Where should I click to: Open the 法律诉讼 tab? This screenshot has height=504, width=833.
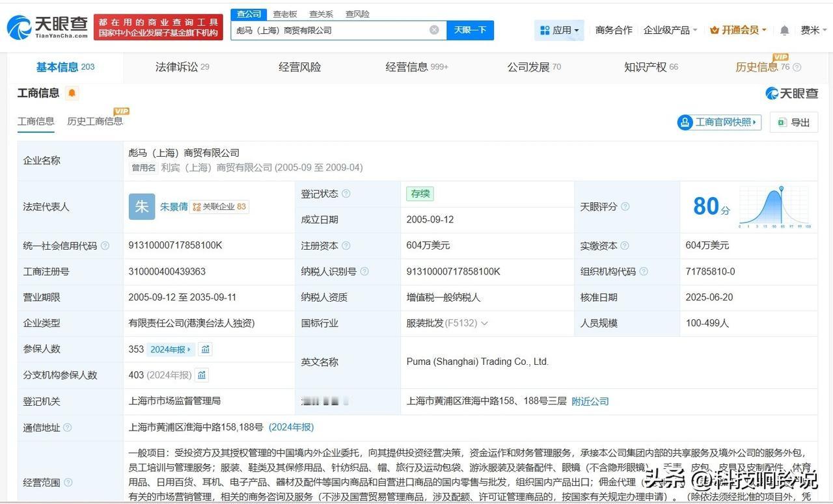182,67
